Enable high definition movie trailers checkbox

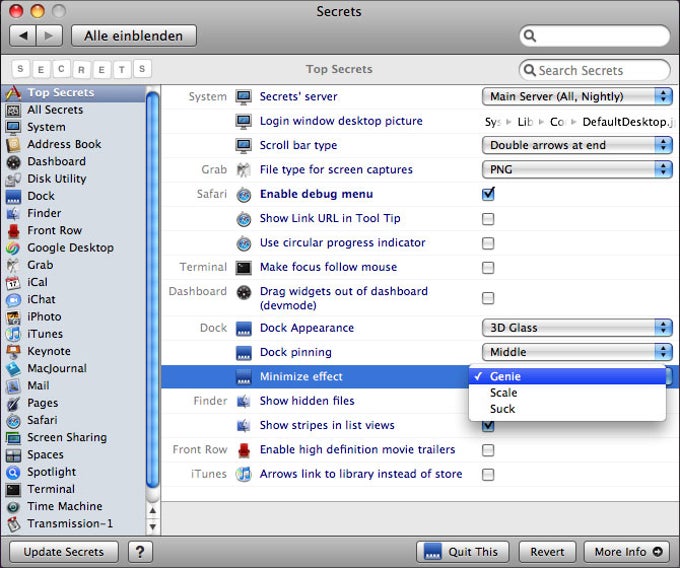[x=488, y=450]
